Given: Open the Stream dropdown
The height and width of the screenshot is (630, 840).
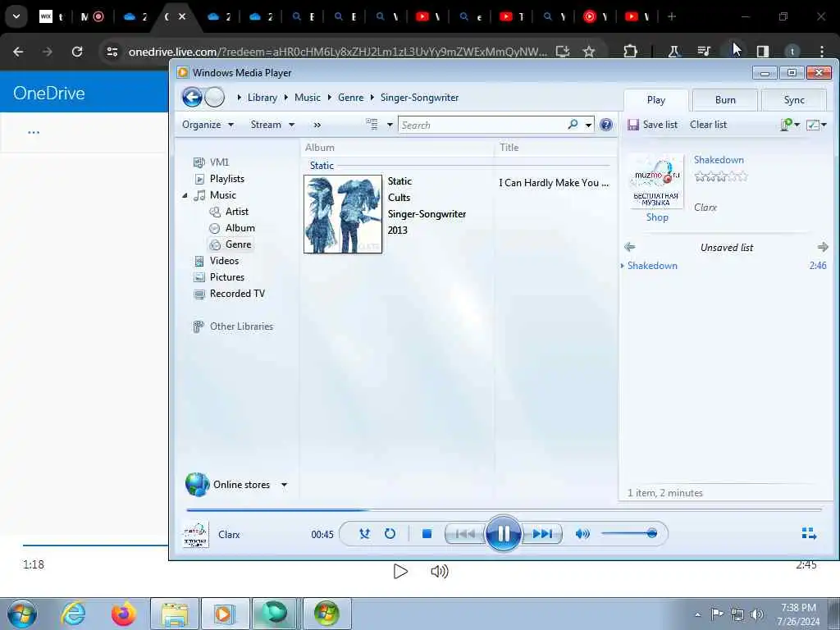Looking at the screenshot, I should 272,125.
